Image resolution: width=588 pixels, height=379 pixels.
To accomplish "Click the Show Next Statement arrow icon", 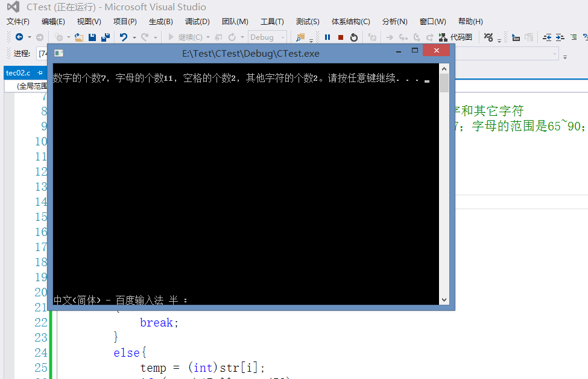I will tap(390, 37).
